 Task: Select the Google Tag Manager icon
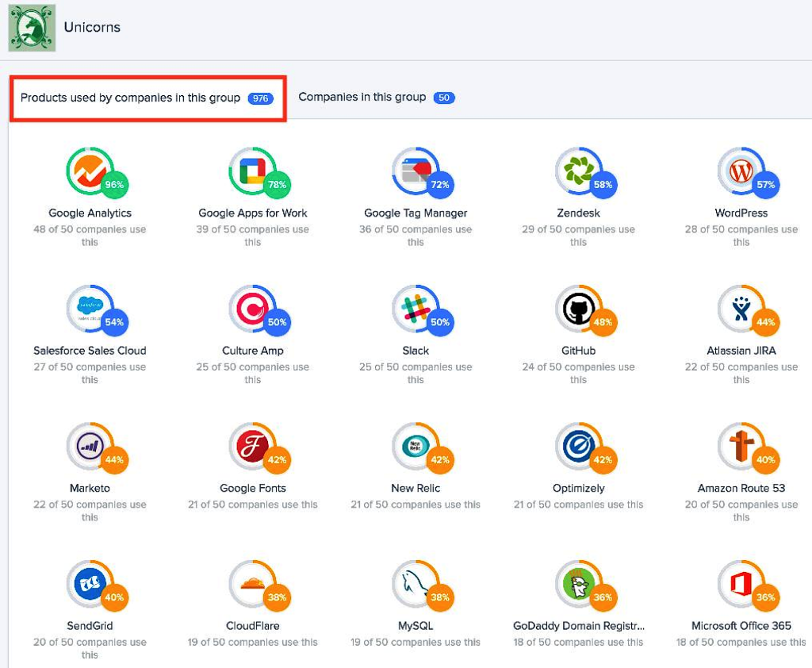[x=416, y=171]
